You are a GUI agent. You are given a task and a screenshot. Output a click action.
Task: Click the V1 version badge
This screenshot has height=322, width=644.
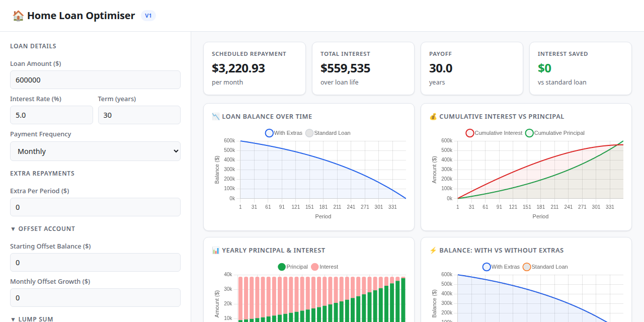[148, 16]
